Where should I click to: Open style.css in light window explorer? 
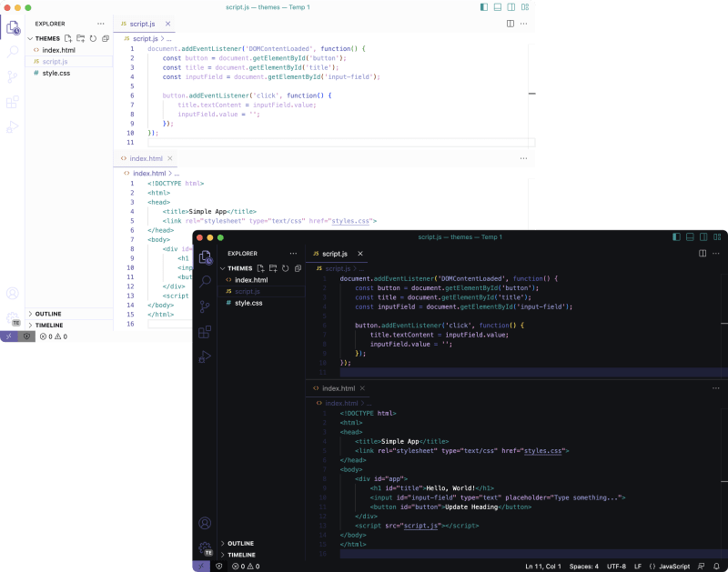click(69, 73)
